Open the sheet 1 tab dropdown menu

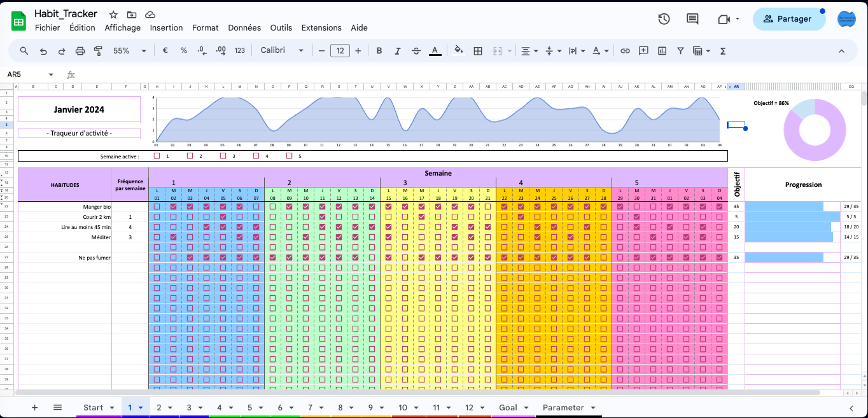point(141,407)
